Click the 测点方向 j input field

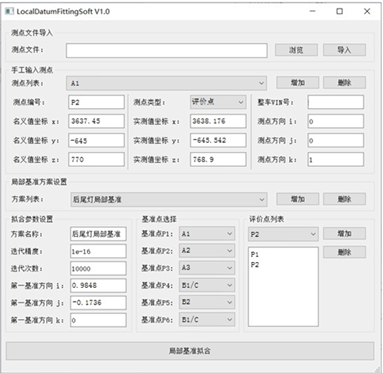[336, 140]
